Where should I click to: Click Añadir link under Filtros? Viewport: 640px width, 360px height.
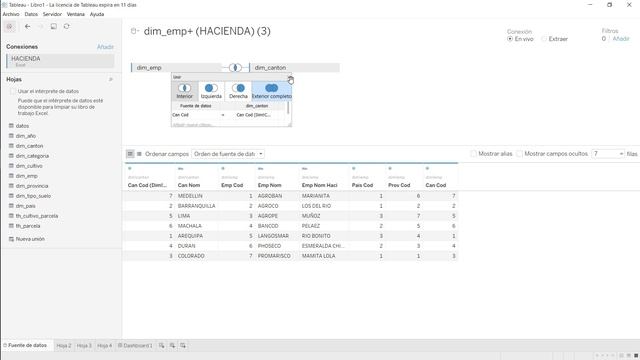[x=621, y=39]
